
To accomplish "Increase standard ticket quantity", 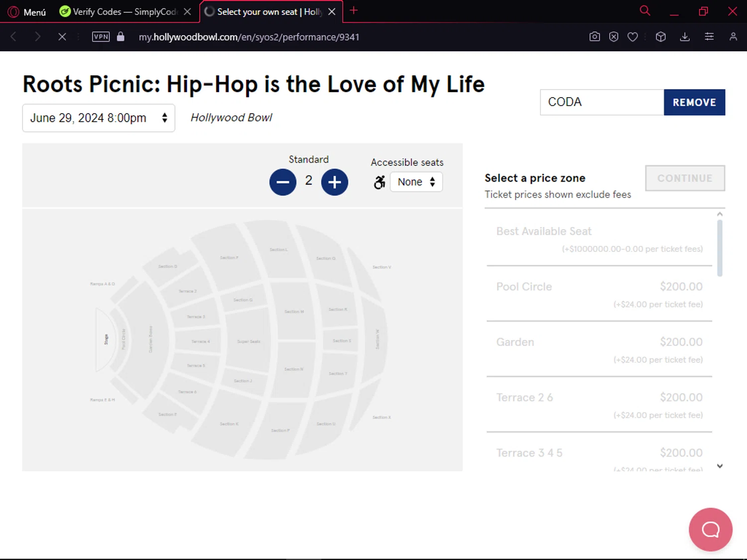I will (x=335, y=182).
